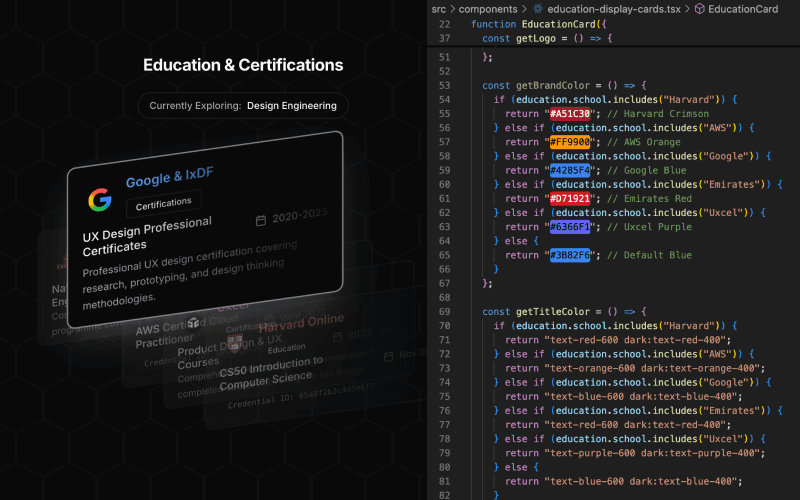This screenshot has width=800, height=500.
Task: Click "text-purple-600 dark:text-purple-400" string
Action: [652, 453]
